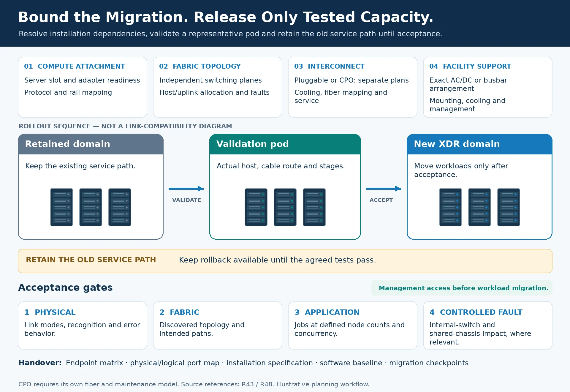This screenshot has width=570, height=392.
Task: Click the VALIDATE label
Action: (x=186, y=200)
